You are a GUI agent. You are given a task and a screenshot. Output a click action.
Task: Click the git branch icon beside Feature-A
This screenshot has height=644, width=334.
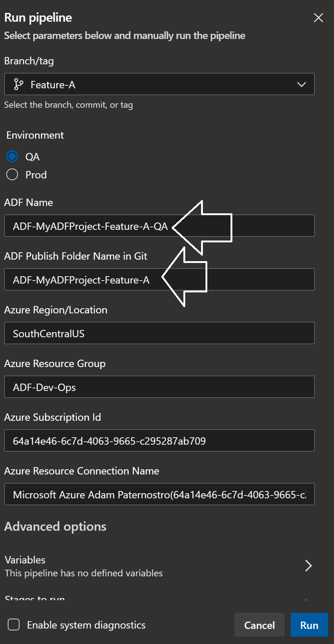click(18, 85)
